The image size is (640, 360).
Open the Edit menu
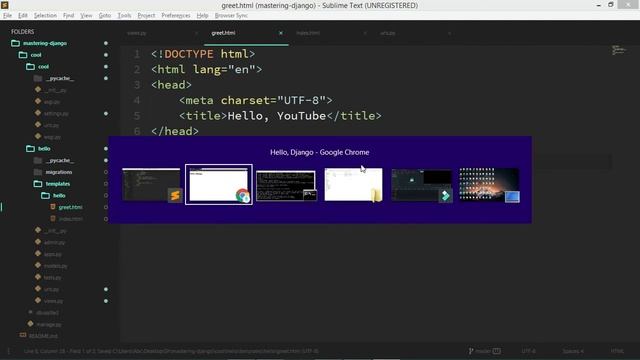pos(23,16)
